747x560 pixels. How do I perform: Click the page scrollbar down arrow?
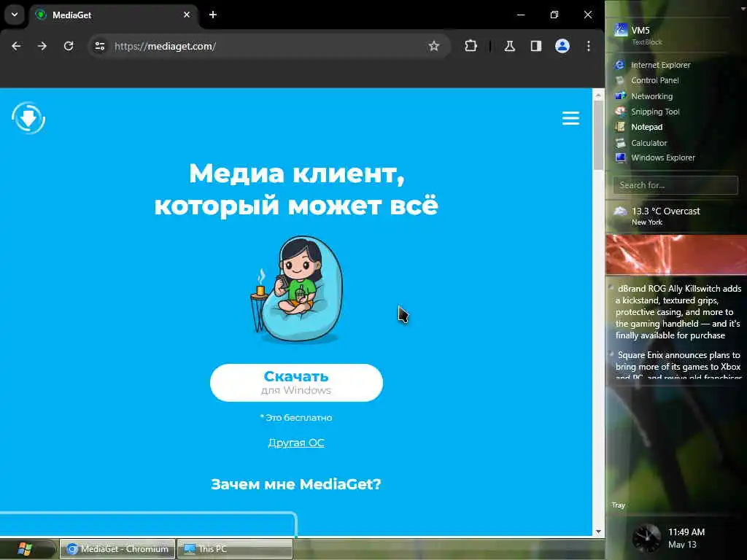pyautogui.click(x=598, y=532)
